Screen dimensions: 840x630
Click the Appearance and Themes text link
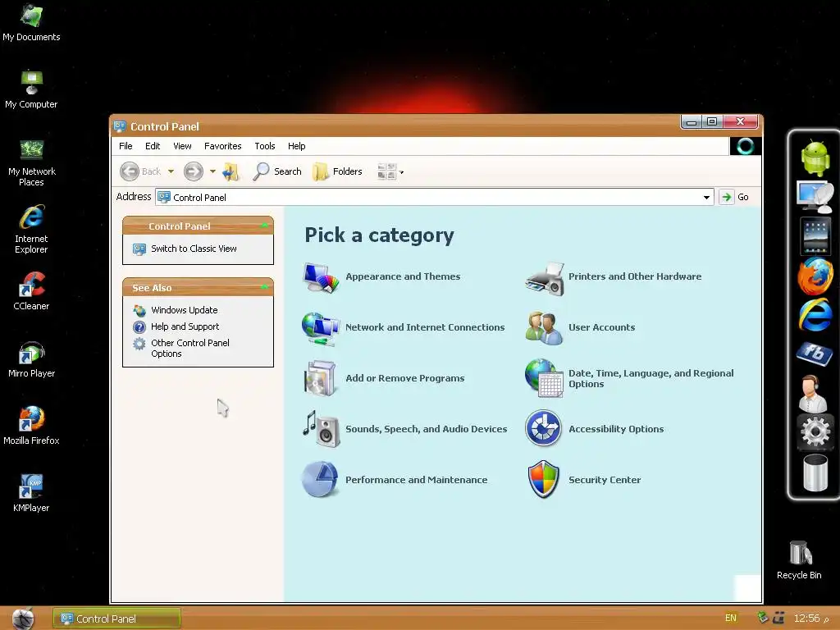point(403,276)
